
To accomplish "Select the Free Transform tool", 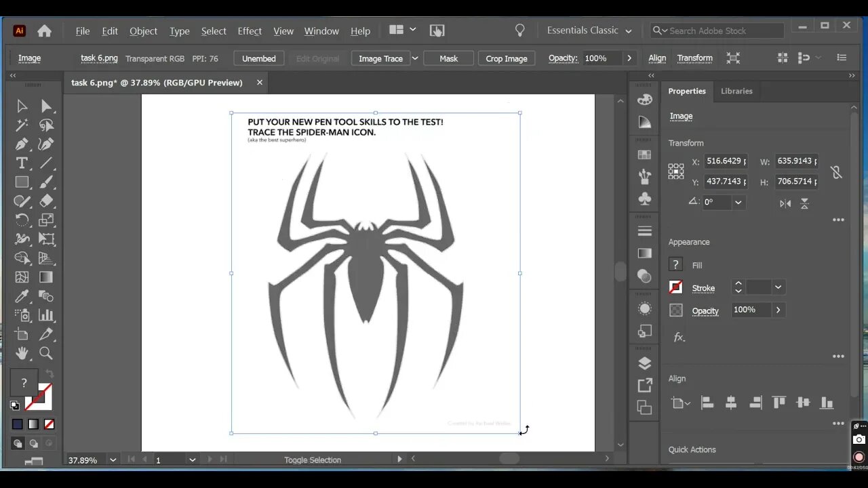I will [x=46, y=239].
